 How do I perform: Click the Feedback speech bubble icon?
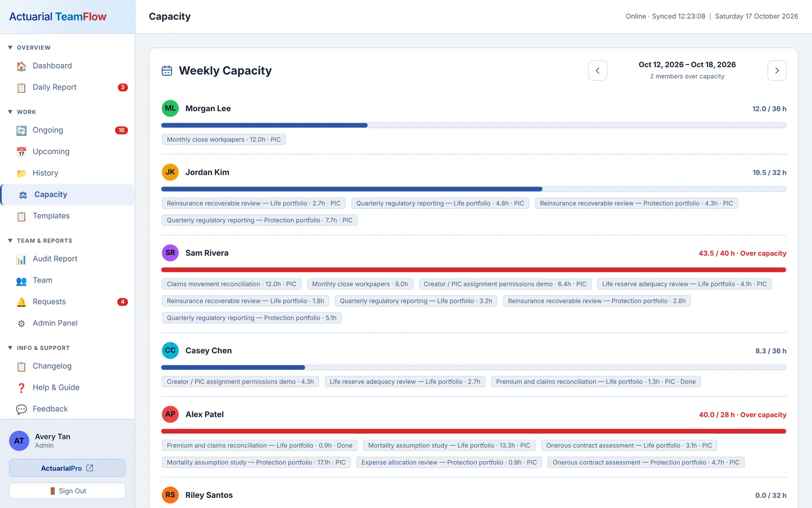pos(21,409)
